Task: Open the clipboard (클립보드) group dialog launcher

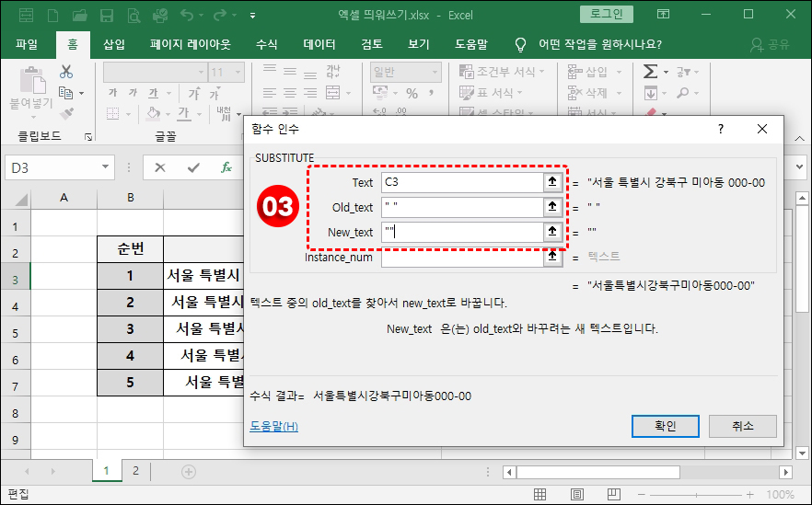Action: click(88, 136)
